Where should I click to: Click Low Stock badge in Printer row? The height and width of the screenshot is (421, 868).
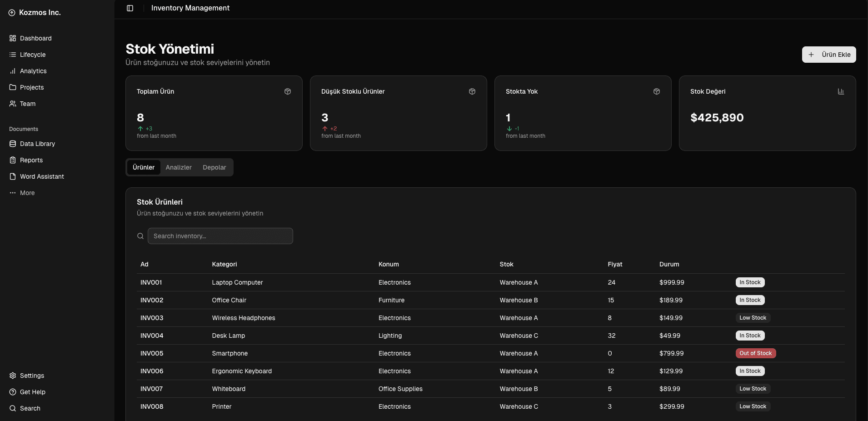pos(753,406)
